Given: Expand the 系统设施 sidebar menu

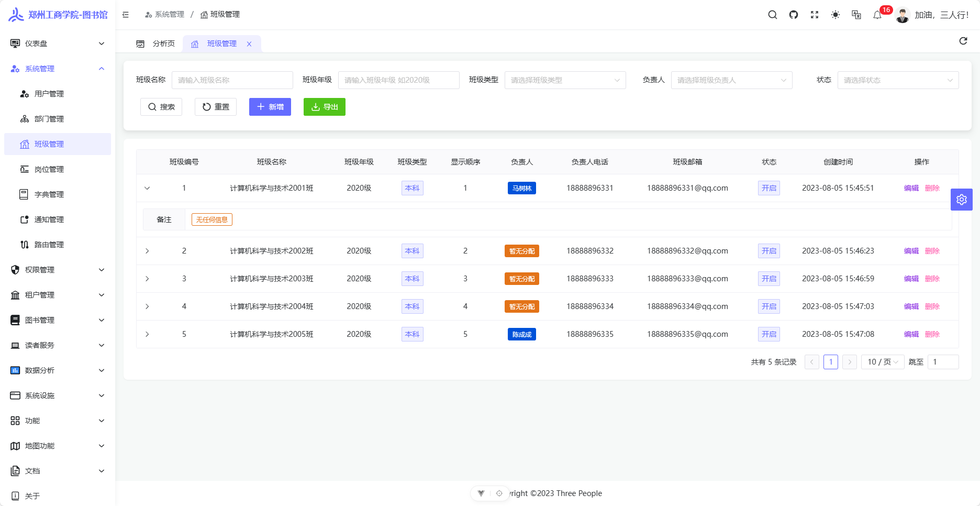Looking at the screenshot, I should click(58, 395).
